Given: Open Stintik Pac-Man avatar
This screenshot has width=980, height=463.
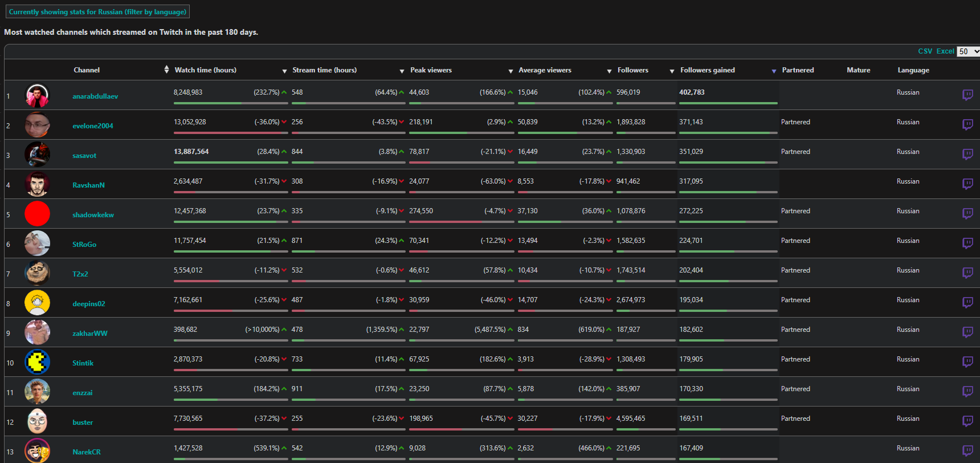Looking at the screenshot, I should point(37,362).
